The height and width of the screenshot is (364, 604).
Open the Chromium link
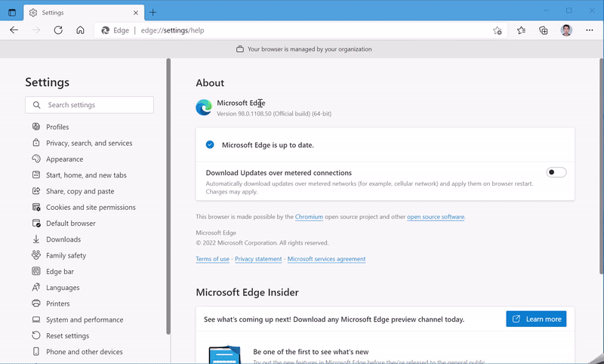coord(309,217)
